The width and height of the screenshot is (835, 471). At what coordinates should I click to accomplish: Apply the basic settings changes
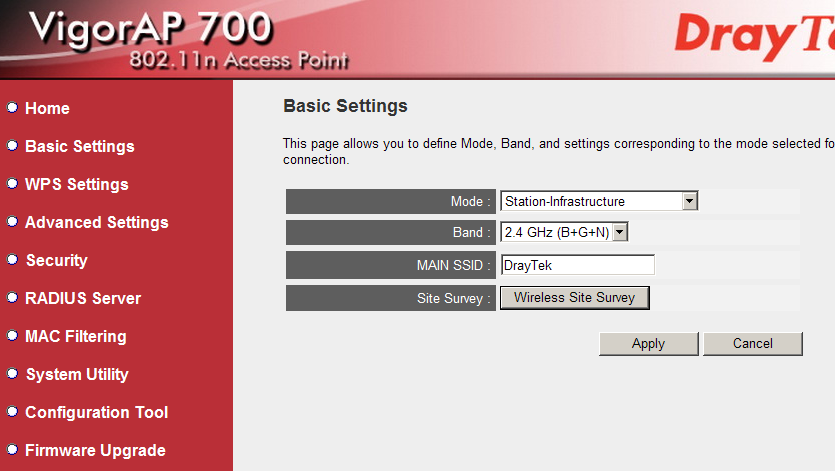tap(648, 343)
